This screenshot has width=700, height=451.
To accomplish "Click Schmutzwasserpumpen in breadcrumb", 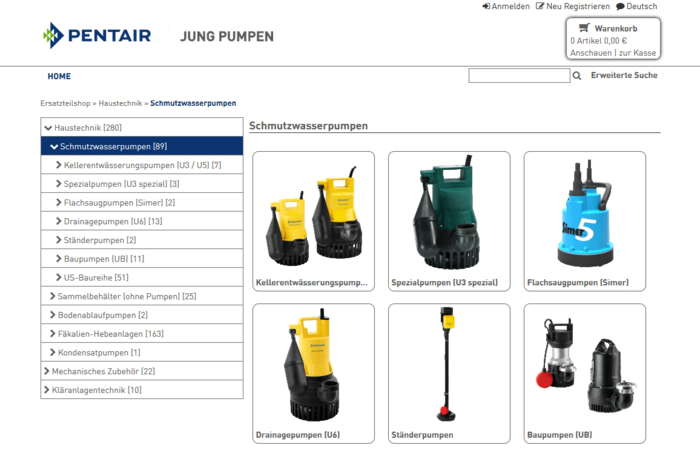I will [x=193, y=103].
